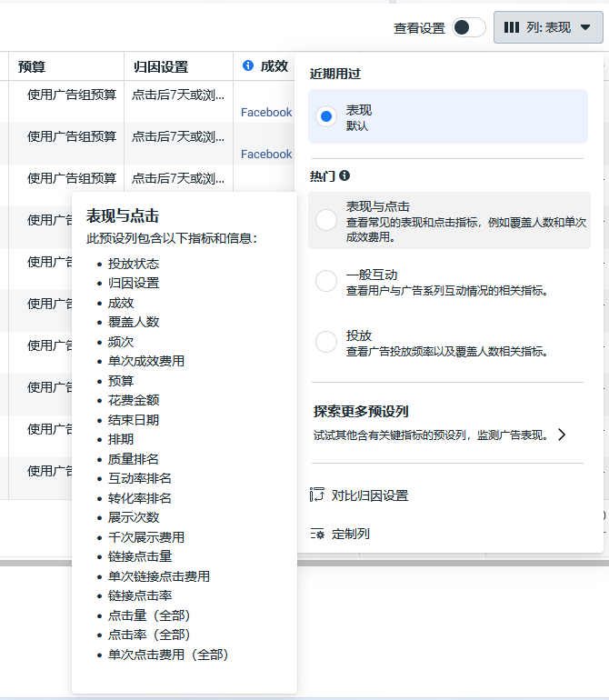
Task: Open the 列: 表现 dropdown arrow
Action: [x=584, y=27]
